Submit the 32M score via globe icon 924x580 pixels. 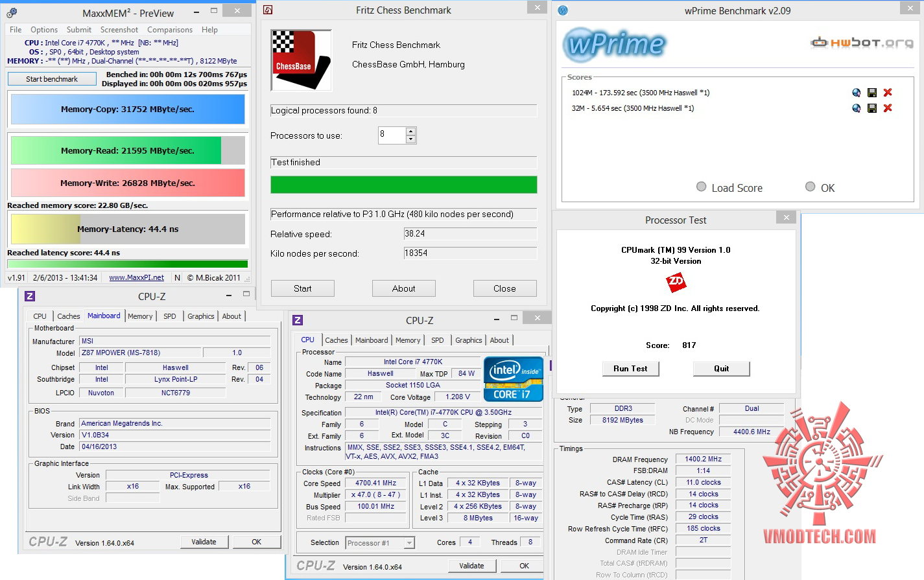[x=857, y=108]
